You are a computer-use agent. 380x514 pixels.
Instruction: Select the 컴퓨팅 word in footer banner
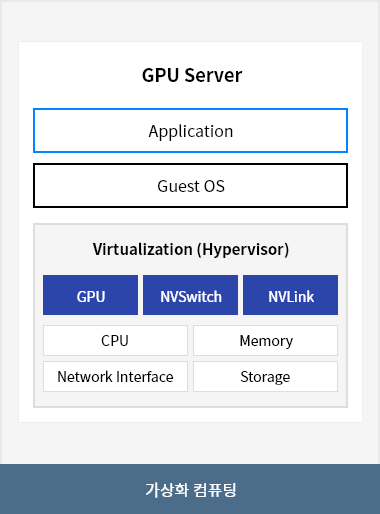215,490
